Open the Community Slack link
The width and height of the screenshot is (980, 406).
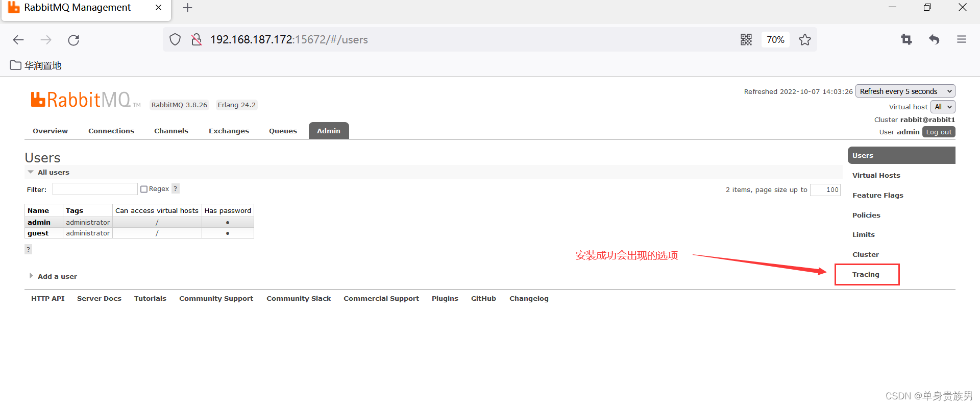(299, 298)
